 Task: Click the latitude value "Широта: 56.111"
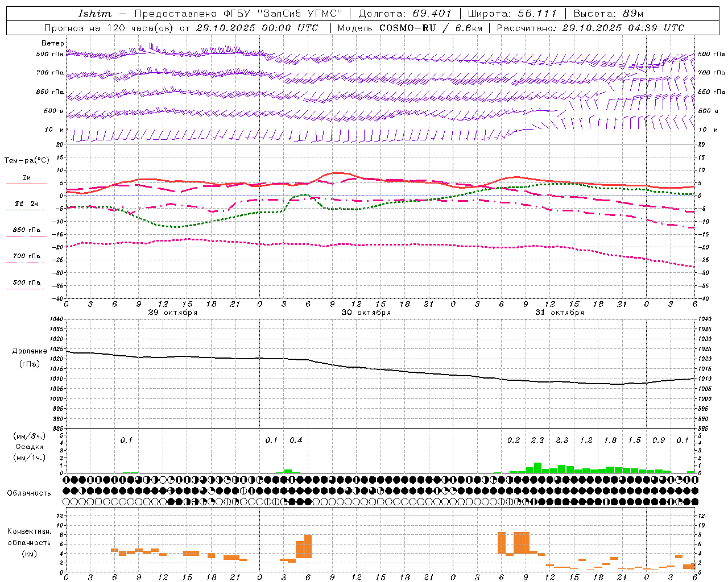pyautogui.click(x=512, y=14)
